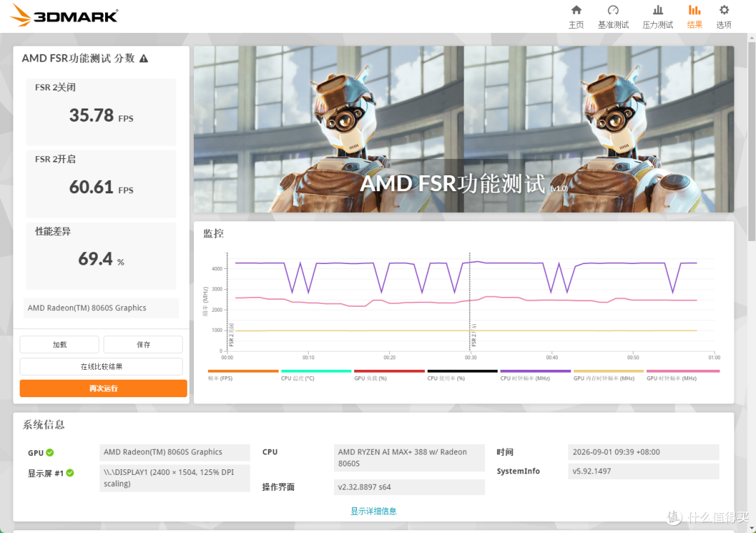Viewport: 756px width, 533px height.
Task: Click the 3DMark logo
Action: (x=64, y=15)
